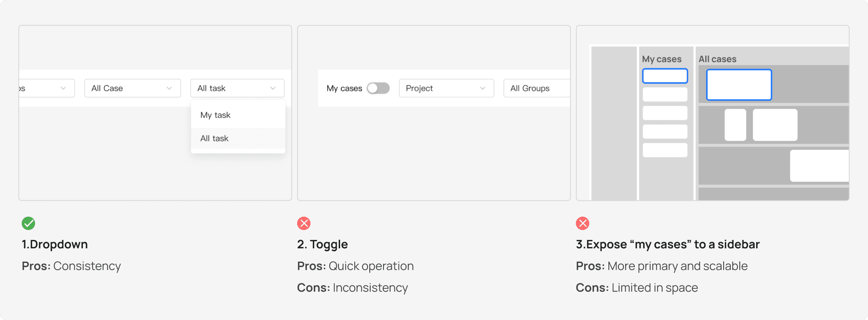
Task: Click the second card in My cases sidebar
Action: pos(665,94)
